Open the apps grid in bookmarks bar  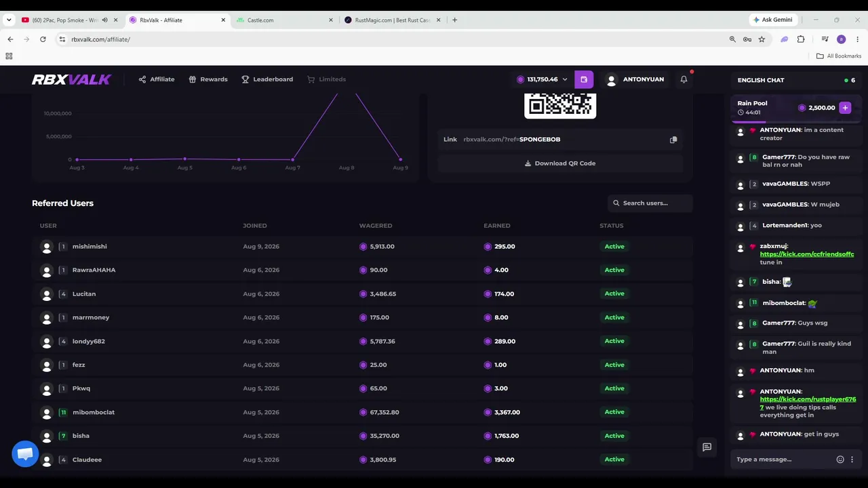pyautogui.click(x=9, y=56)
